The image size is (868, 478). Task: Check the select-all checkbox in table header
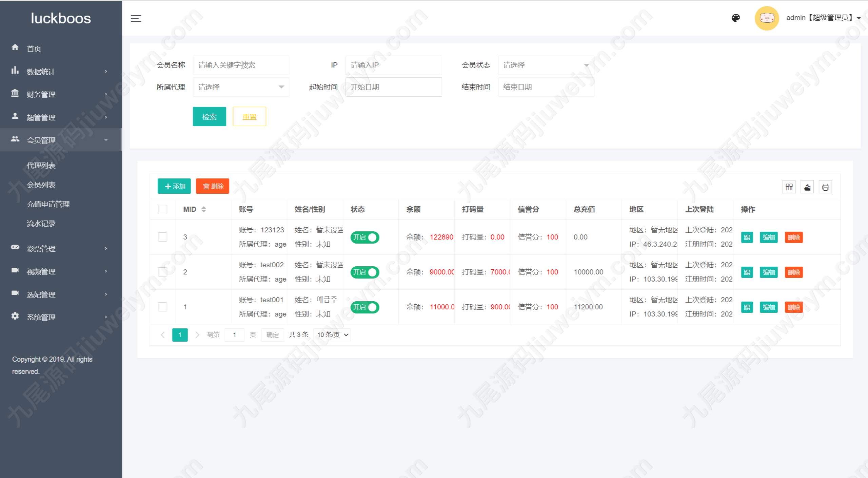[x=163, y=209]
